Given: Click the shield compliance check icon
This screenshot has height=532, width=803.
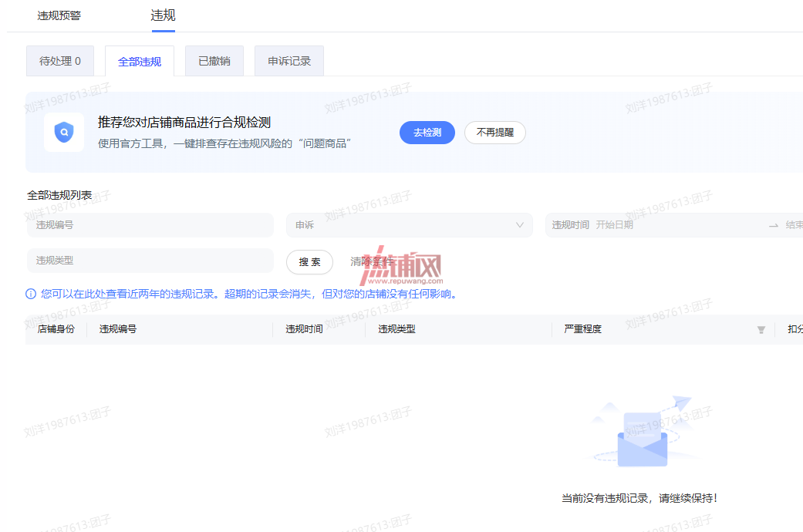Looking at the screenshot, I should (x=64, y=132).
